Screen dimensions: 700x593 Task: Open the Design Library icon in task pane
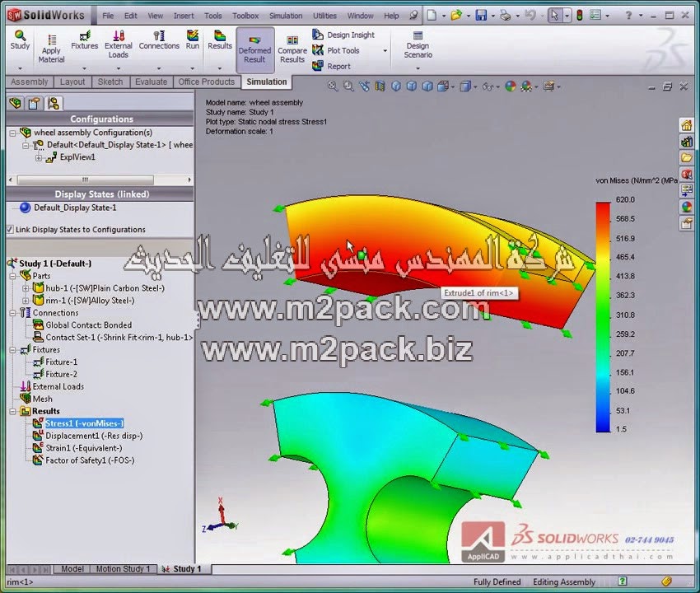point(686,142)
